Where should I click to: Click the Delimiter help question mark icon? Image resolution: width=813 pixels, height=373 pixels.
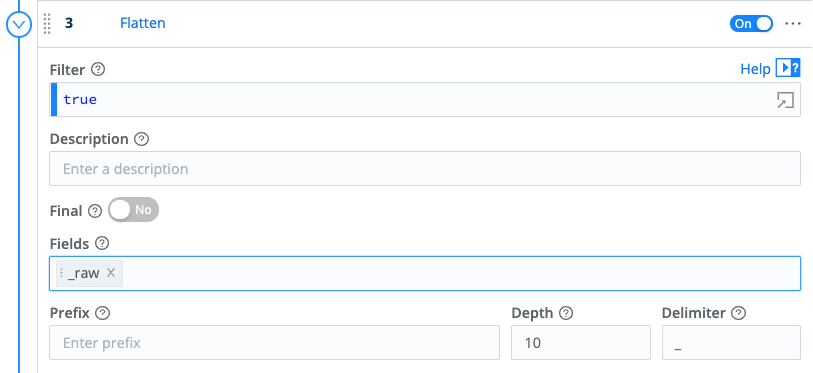tap(738, 313)
